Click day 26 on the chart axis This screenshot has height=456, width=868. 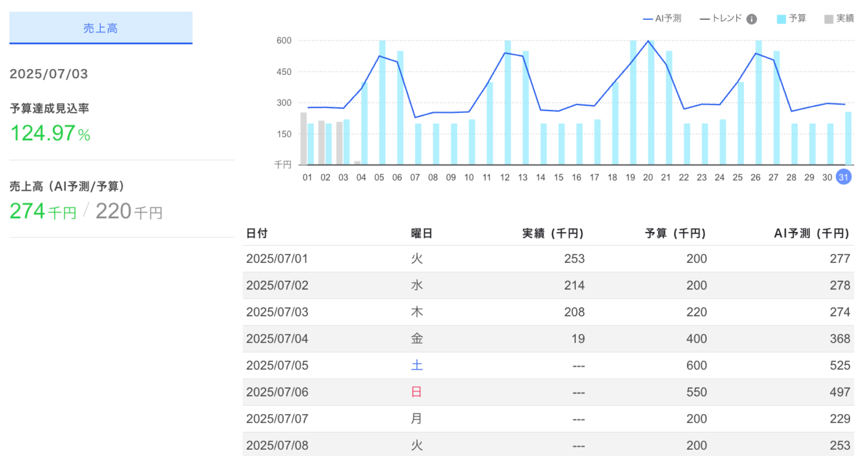[x=756, y=178]
